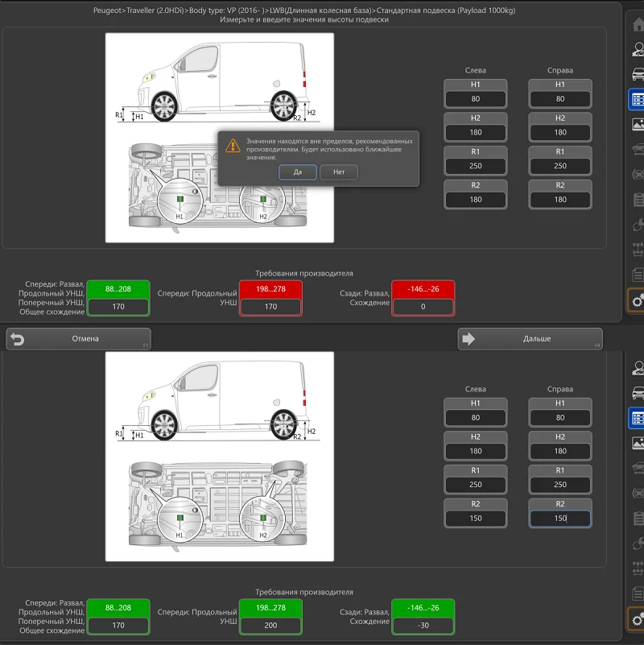Viewport: 644px width, 645px height.
Task: Confirm the warning by pressing Да
Action: pyautogui.click(x=298, y=172)
